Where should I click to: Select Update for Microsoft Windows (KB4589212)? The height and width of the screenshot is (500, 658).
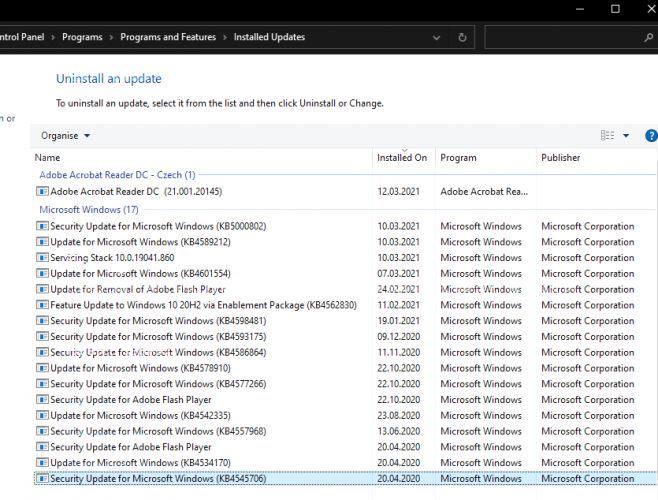[x=345, y=242]
